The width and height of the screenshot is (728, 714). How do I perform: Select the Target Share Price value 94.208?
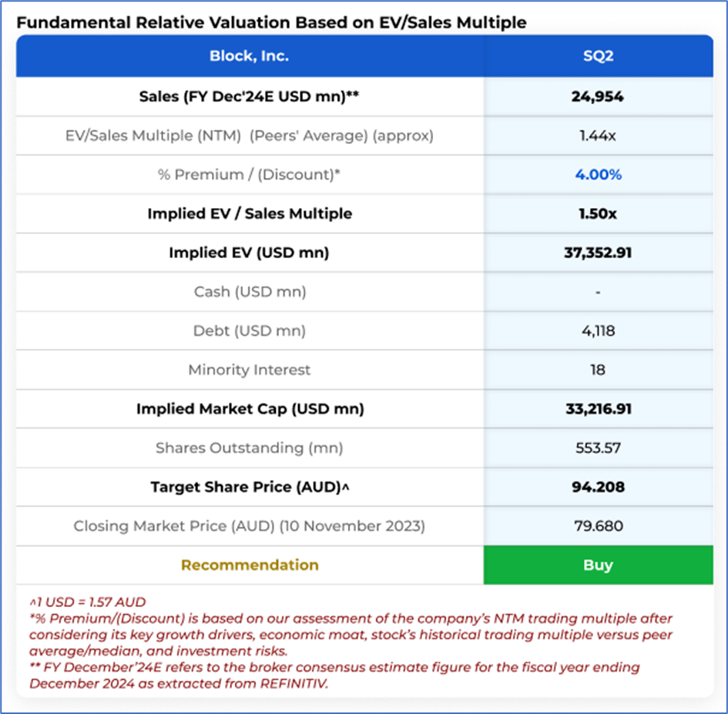click(598, 487)
